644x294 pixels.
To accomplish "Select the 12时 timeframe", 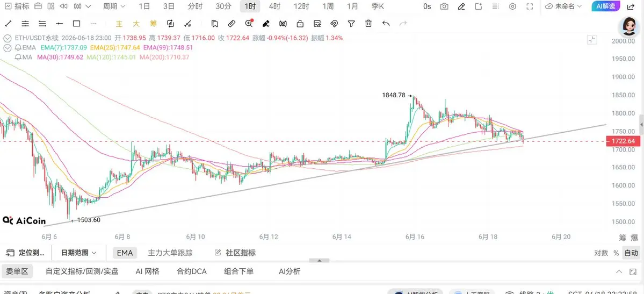I will tap(301, 6).
